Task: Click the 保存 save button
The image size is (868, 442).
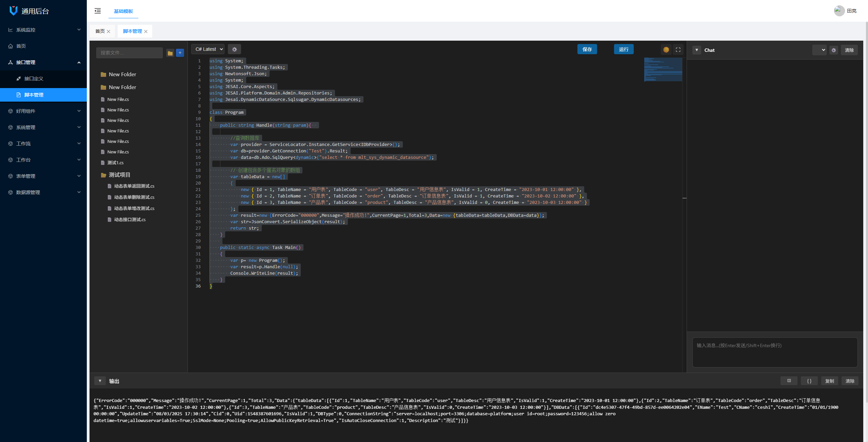Action: tap(587, 49)
